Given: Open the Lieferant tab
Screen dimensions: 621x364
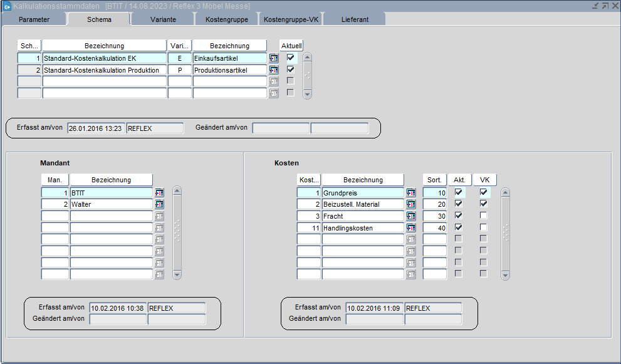Looking at the screenshot, I should coord(355,19).
